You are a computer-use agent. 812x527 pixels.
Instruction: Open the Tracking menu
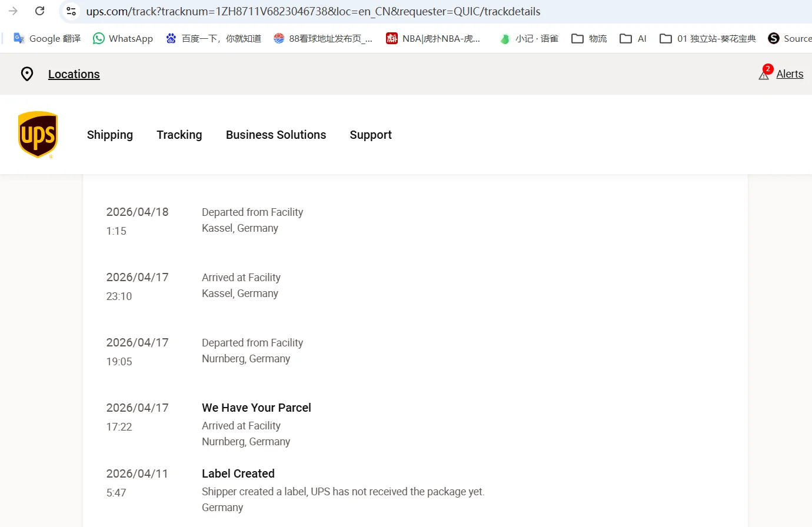(179, 135)
